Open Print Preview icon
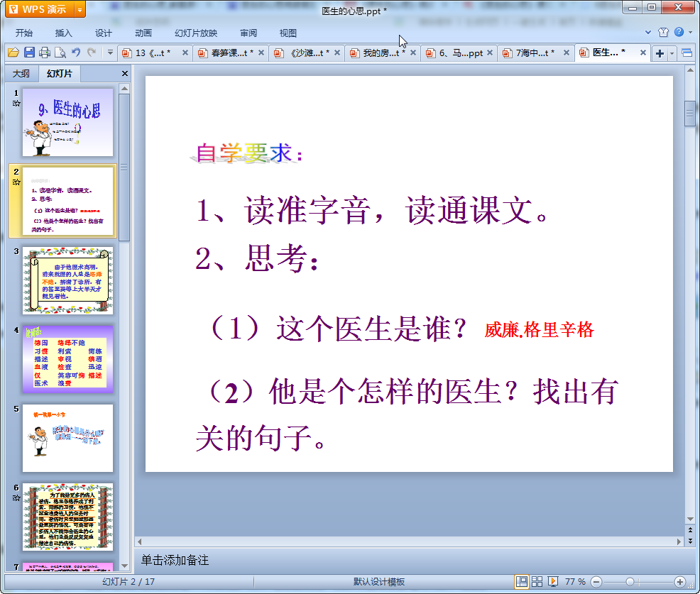Viewport: 700px width, 594px height. pyautogui.click(x=60, y=53)
